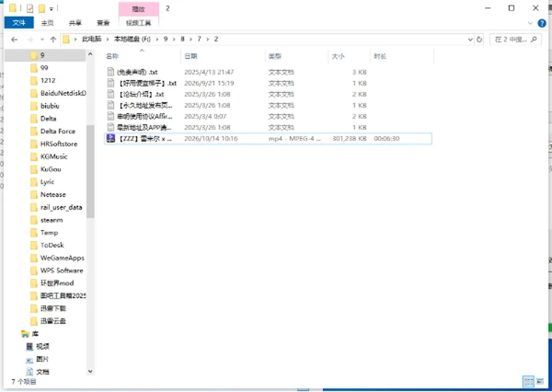Click the New Folder icon in the title bar
Viewport: 552px width, 392px height.
(41, 8)
